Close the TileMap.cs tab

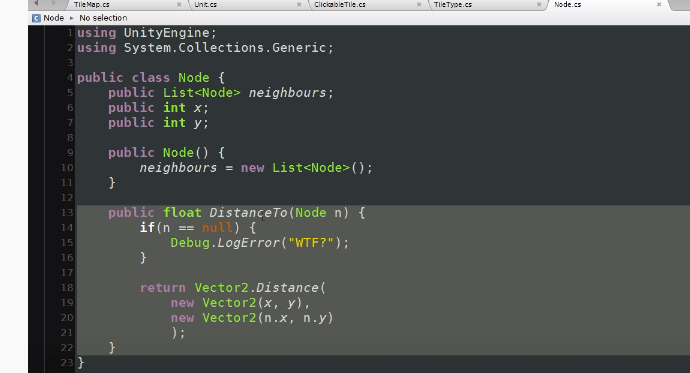(179, 4)
